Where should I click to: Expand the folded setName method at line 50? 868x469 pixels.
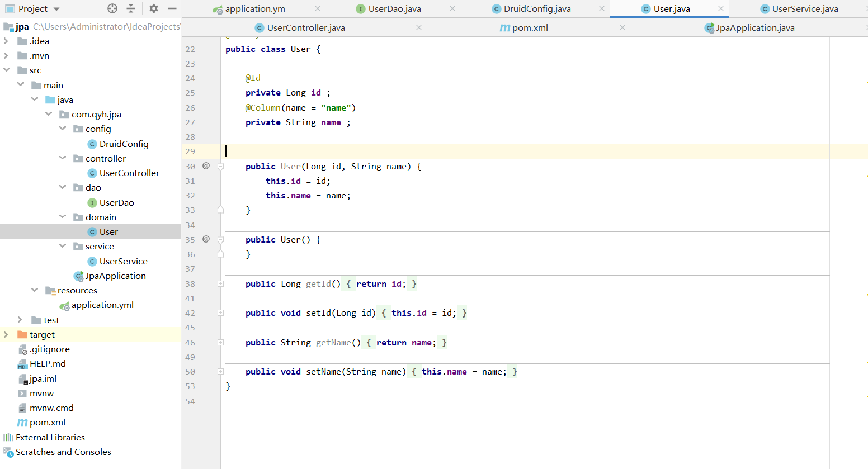point(220,372)
